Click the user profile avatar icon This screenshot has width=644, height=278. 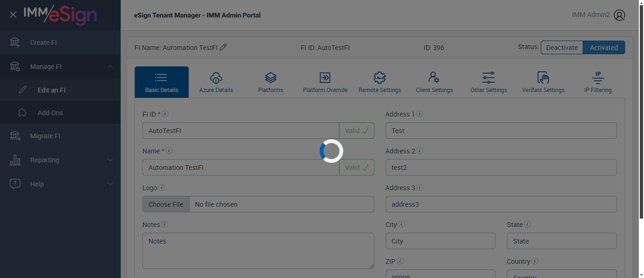(619, 15)
